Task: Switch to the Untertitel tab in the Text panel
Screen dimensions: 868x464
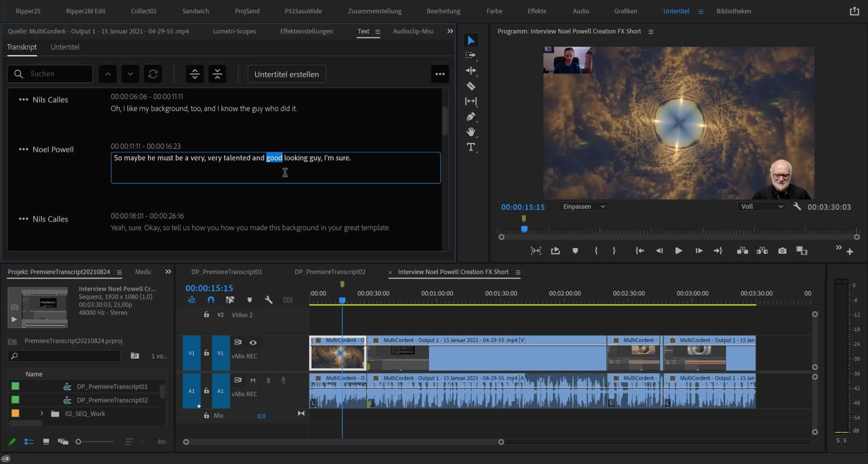Action: tap(65, 47)
